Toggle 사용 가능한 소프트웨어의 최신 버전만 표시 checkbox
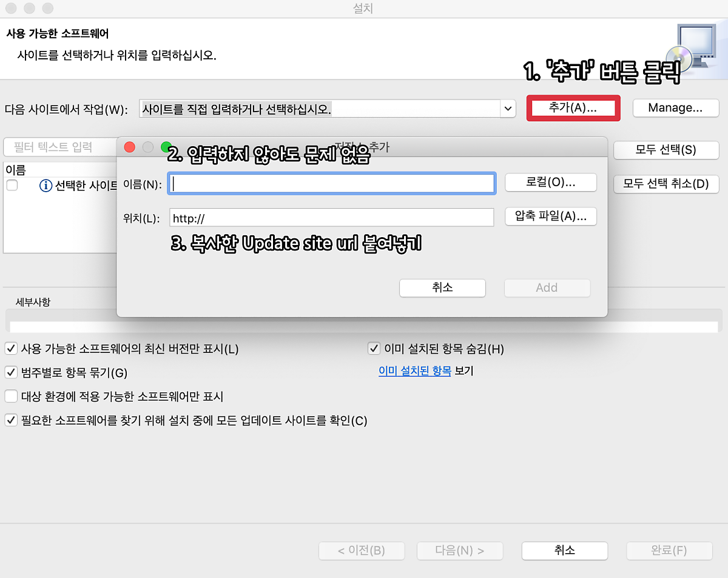Screen dimensions: 728x578 coord(11,349)
